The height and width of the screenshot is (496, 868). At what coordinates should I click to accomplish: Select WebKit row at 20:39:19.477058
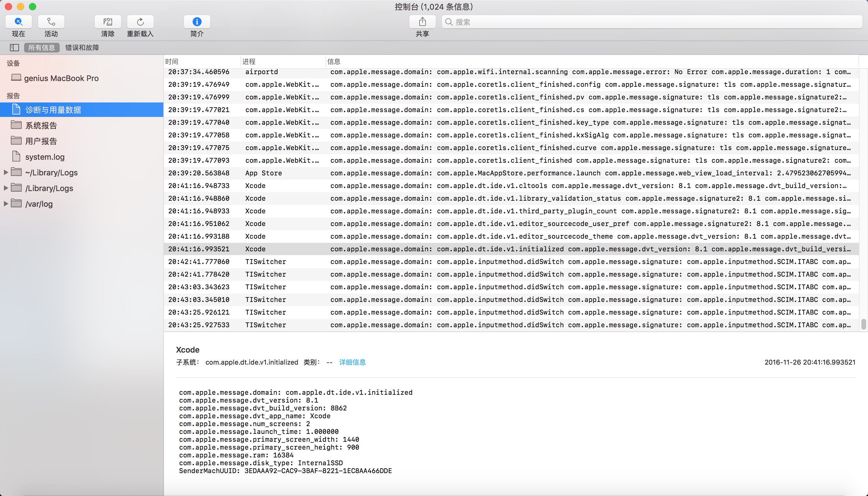tap(511, 135)
